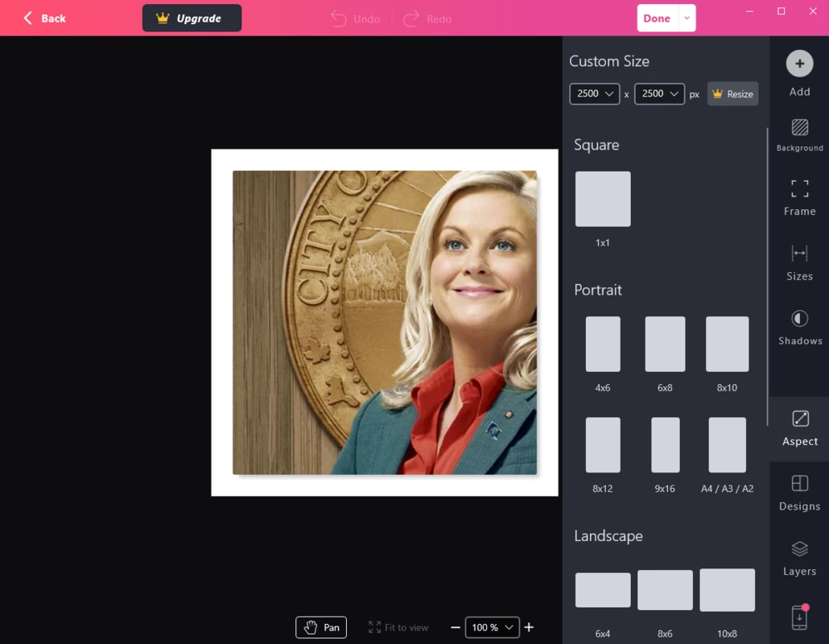Expand the Done dropdown arrow

687,19
